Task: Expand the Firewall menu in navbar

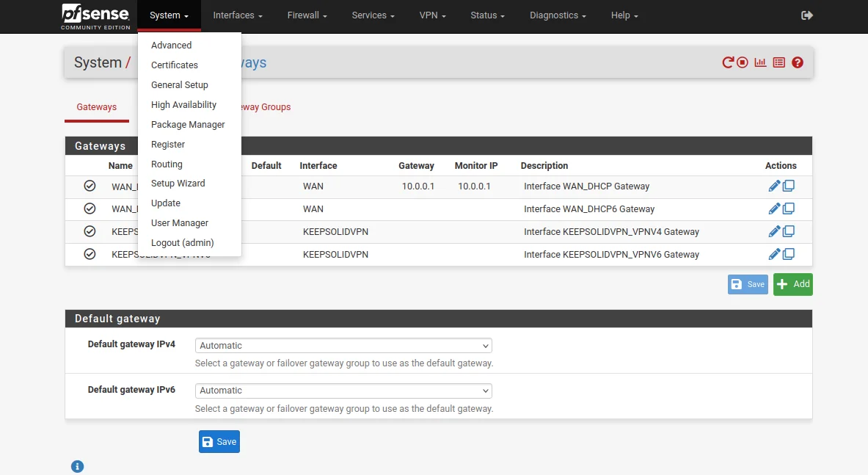Action: click(307, 15)
